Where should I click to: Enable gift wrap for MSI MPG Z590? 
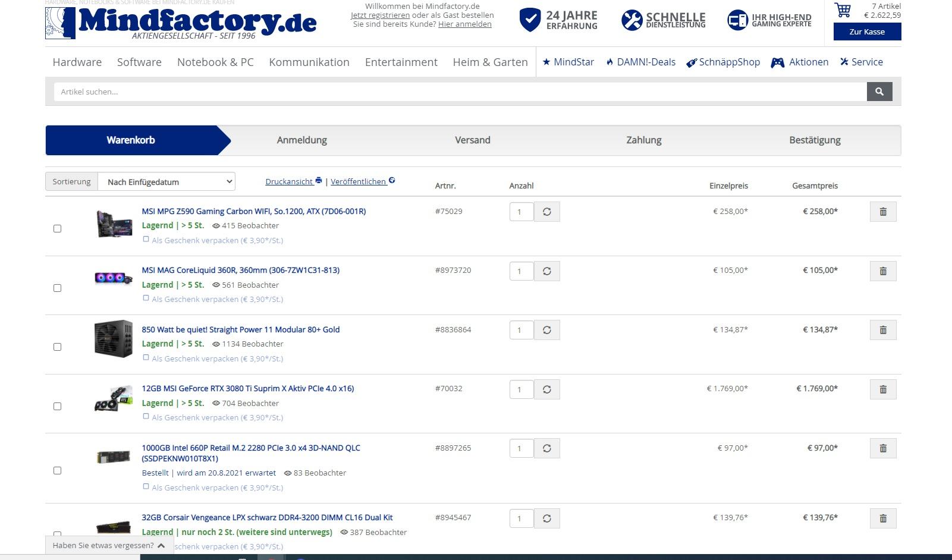pos(146,240)
